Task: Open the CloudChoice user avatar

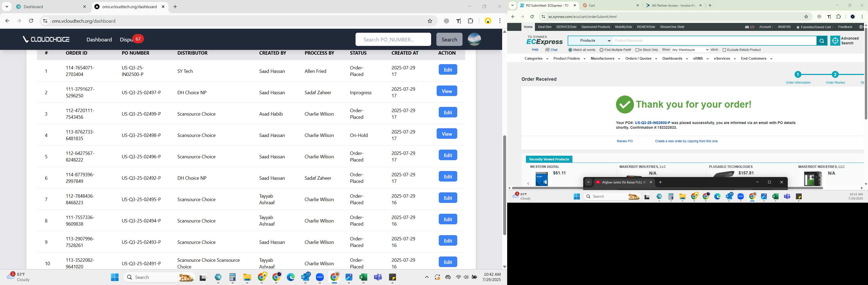Action: tap(474, 39)
